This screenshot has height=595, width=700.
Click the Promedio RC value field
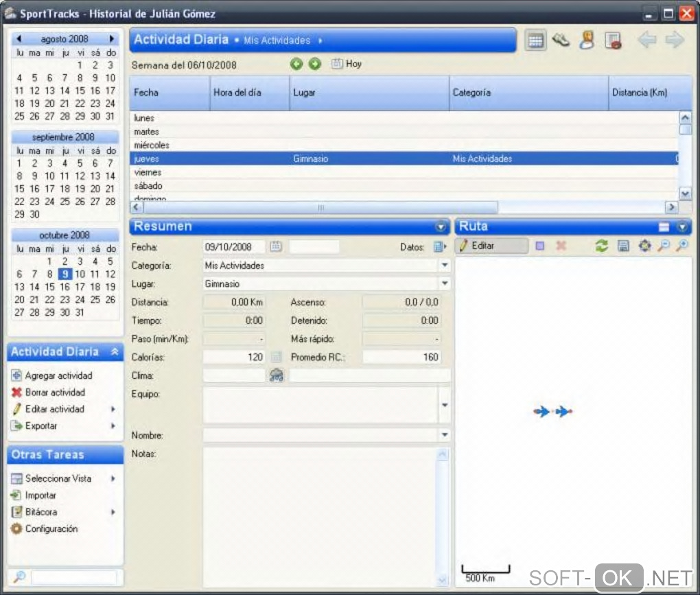[x=401, y=357]
